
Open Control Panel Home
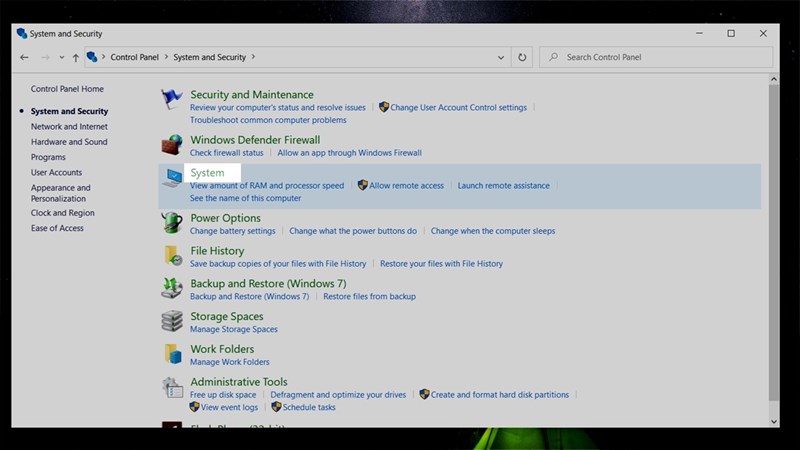(67, 89)
